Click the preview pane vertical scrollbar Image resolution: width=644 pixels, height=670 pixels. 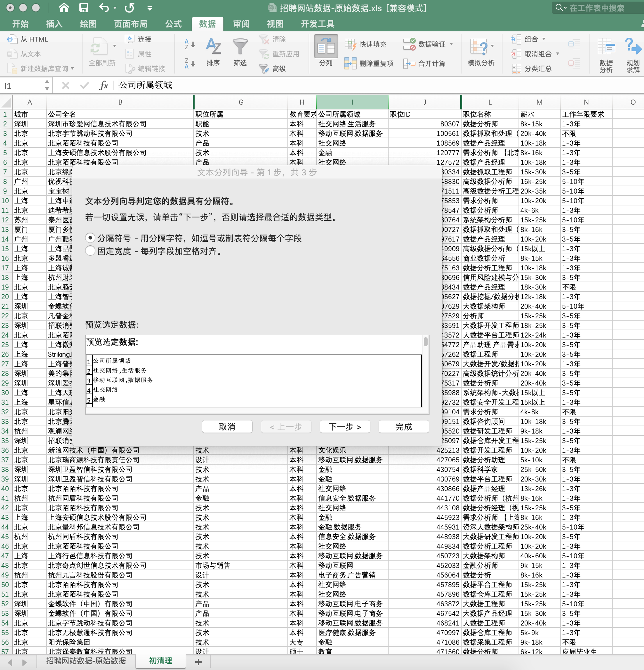point(425,342)
